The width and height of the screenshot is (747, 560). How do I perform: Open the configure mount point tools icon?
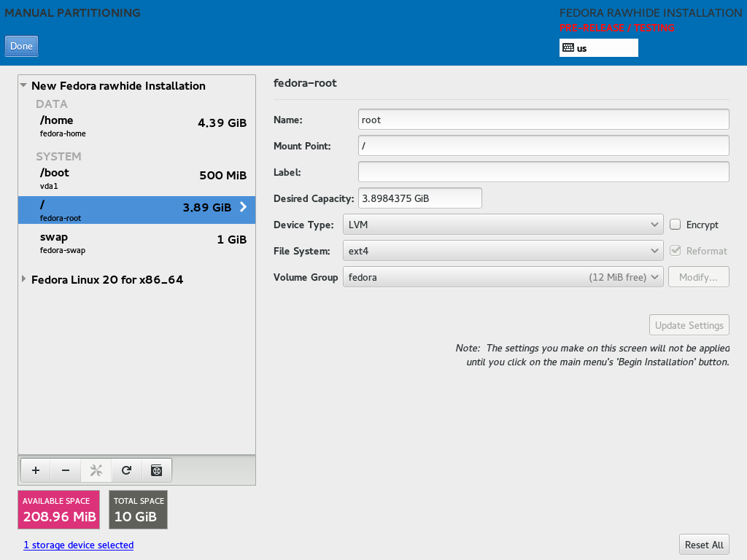[96, 470]
